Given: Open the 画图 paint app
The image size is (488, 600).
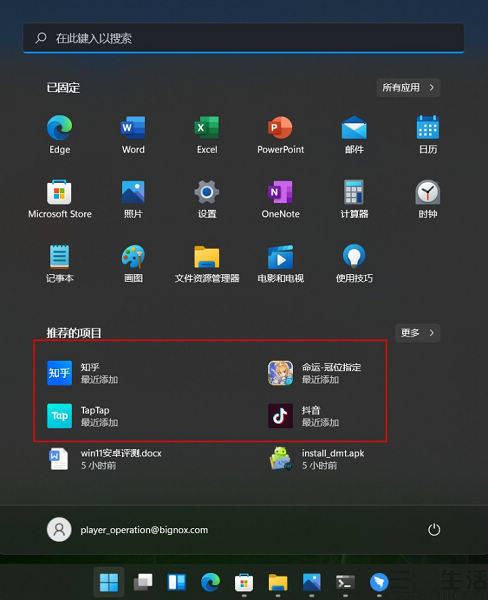Looking at the screenshot, I should click(133, 264).
